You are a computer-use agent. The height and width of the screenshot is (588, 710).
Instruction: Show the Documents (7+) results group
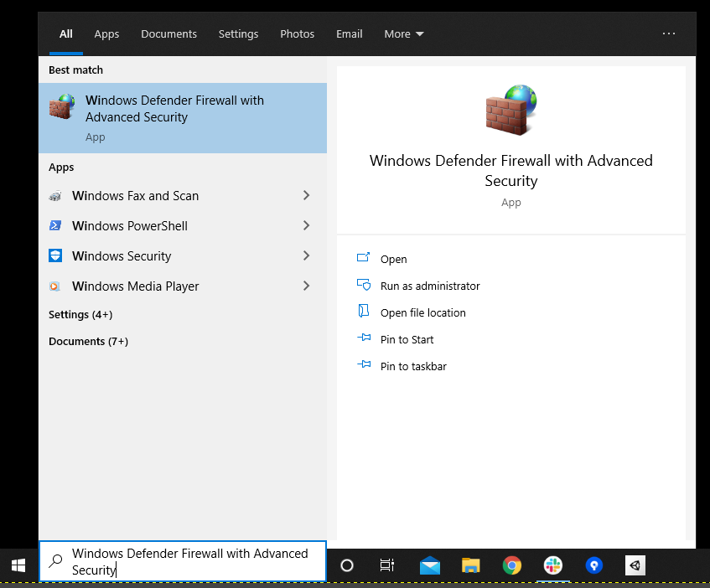pyautogui.click(x=88, y=341)
